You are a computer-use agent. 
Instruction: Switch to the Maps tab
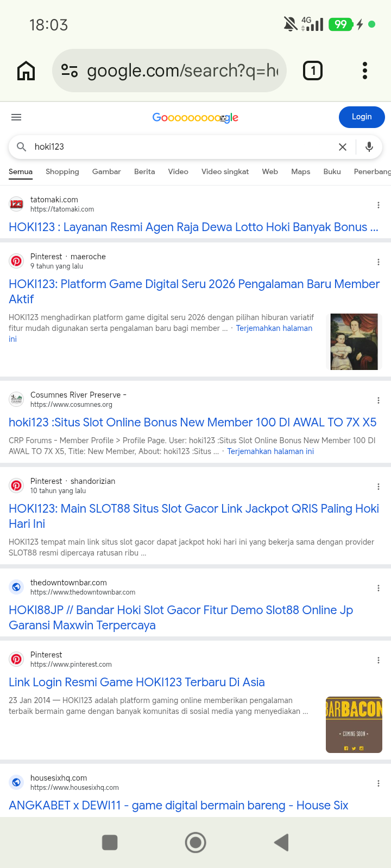click(x=301, y=171)
